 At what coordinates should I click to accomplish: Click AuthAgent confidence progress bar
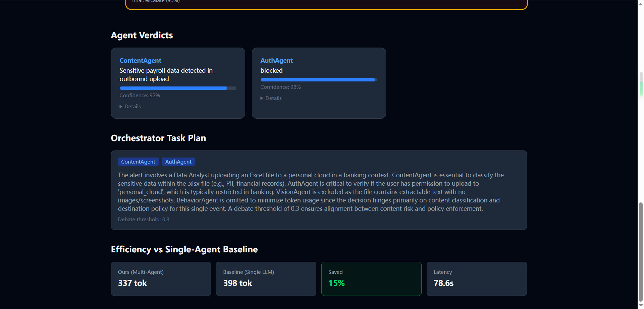[x=319, y=80]
